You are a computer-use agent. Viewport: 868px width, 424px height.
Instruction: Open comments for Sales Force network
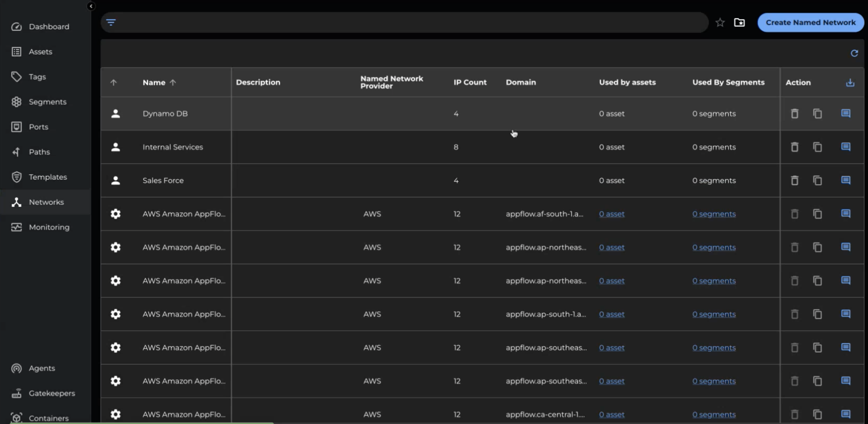(x=846, y=181)
